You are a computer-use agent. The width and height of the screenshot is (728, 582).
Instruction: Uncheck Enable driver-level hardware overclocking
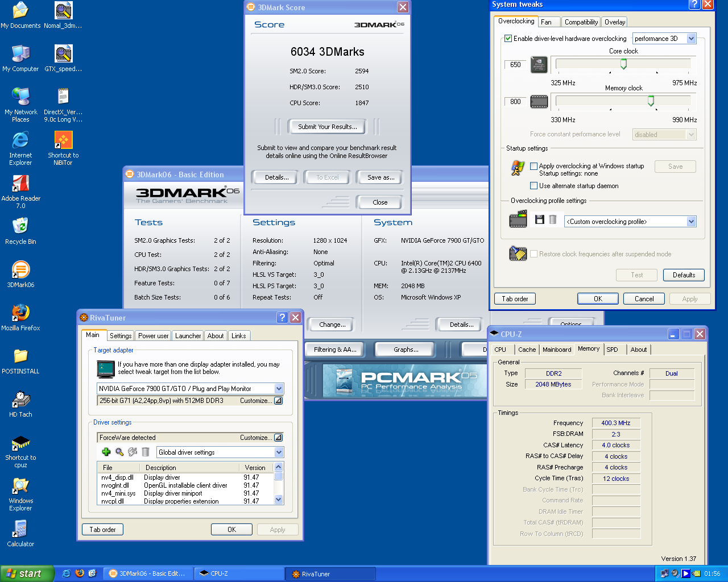508,39
